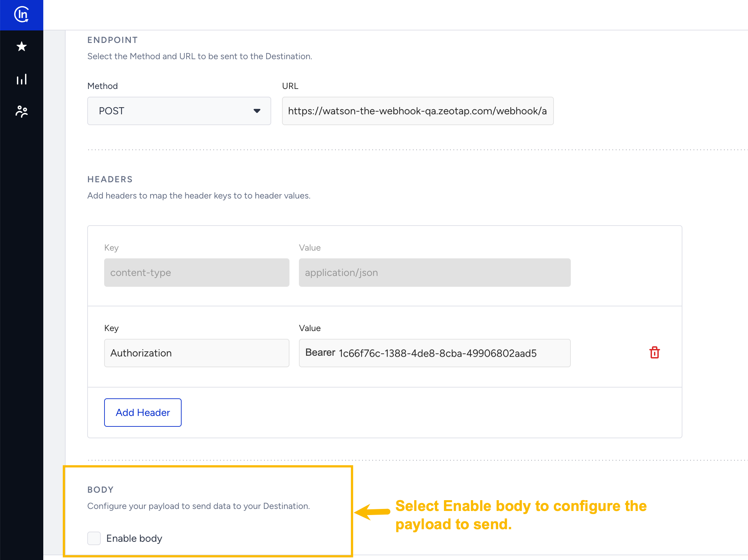Image resolution: width=748 pixels, height=560 pixels.
Task: Click the Bearer token value field
Action: tap(435, 353)
